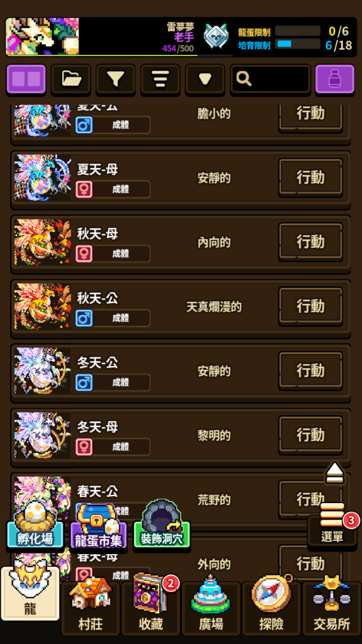This screenshot has height=644, width=362.
Task: Switch to the 村莊 tab
Action: [x=91, y=607]
